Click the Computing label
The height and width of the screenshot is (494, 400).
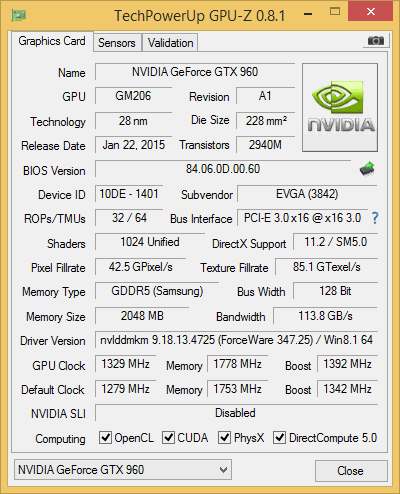(60, 439)
